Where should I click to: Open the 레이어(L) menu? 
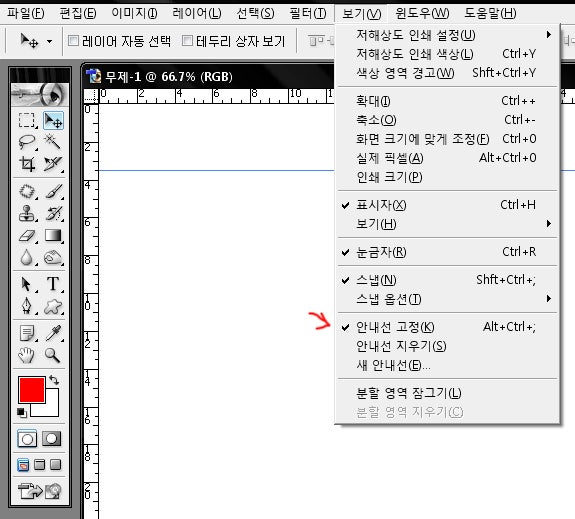[x=197, y=14]
